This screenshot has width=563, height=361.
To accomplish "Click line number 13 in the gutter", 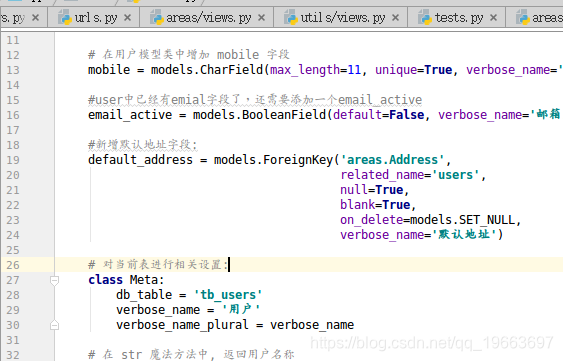I will [13, 70].
